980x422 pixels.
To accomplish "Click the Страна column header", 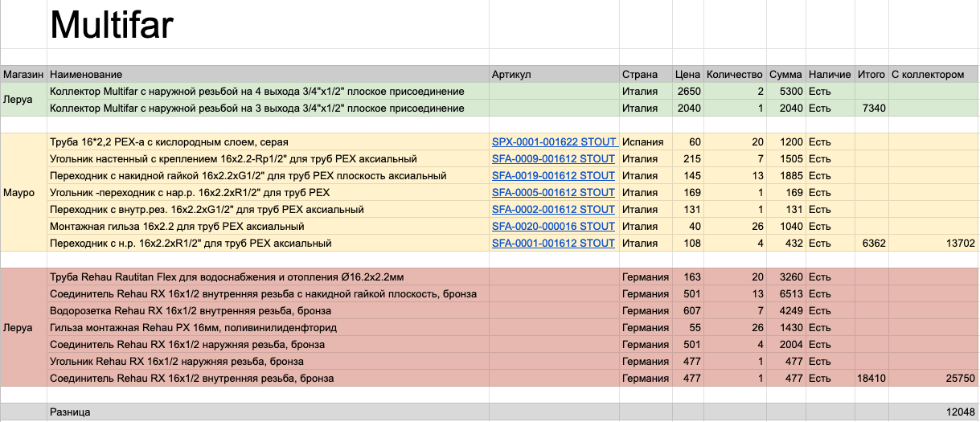I will (x=646, y=75).
